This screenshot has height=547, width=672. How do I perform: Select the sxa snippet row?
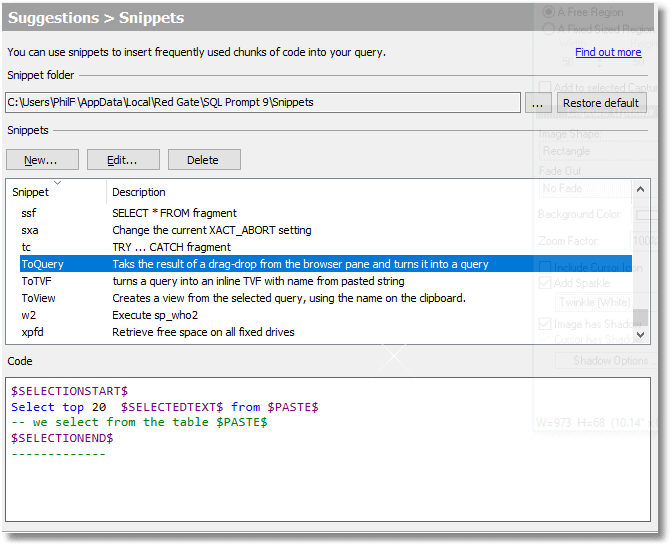pos(326,230)
